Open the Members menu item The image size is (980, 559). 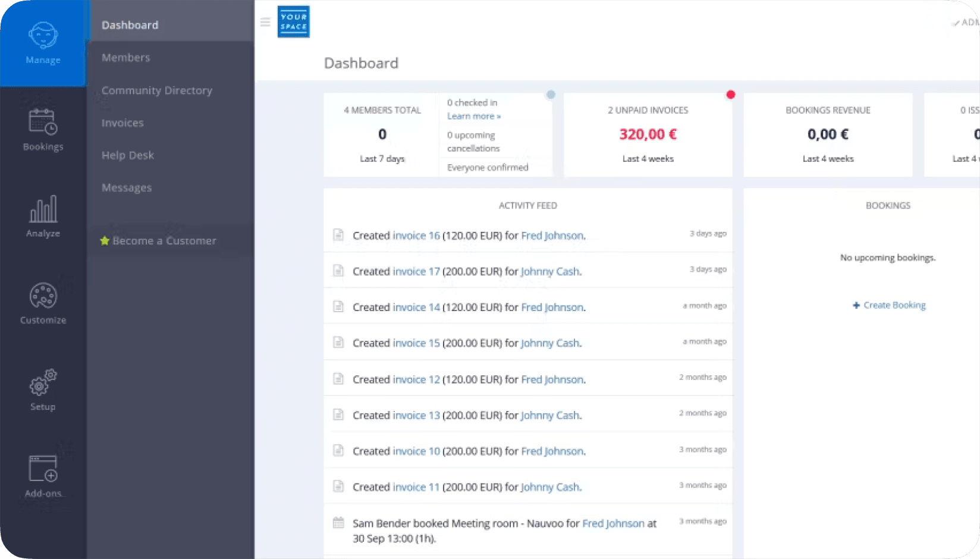(x=125, y=57)
